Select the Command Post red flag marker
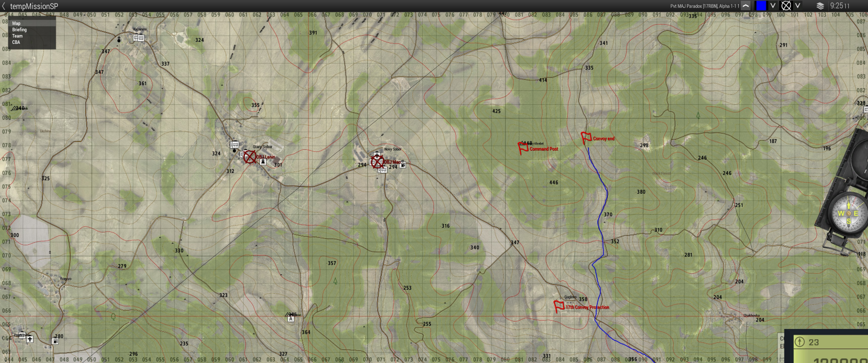The image size is (868, 363). click(x=523, y=148)
